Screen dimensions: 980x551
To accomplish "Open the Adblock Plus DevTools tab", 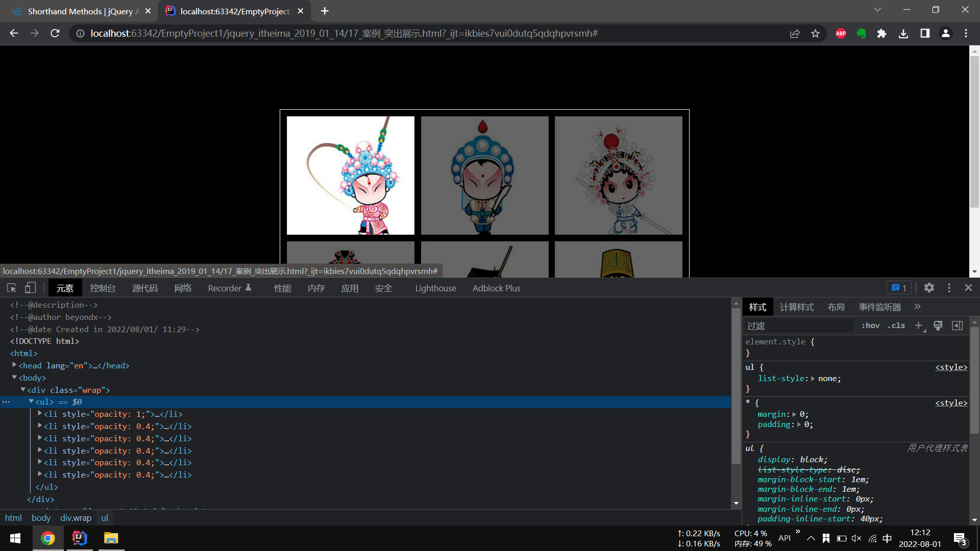I will pos(496,288).
